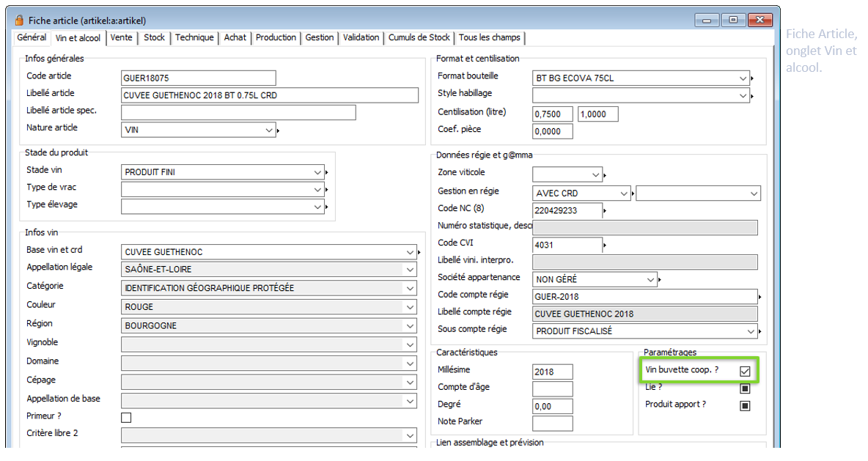Open the Gestion en régie dropdown
Image resolution: width=868 pixels, height=461 pixels.
[x=624, y=193]
